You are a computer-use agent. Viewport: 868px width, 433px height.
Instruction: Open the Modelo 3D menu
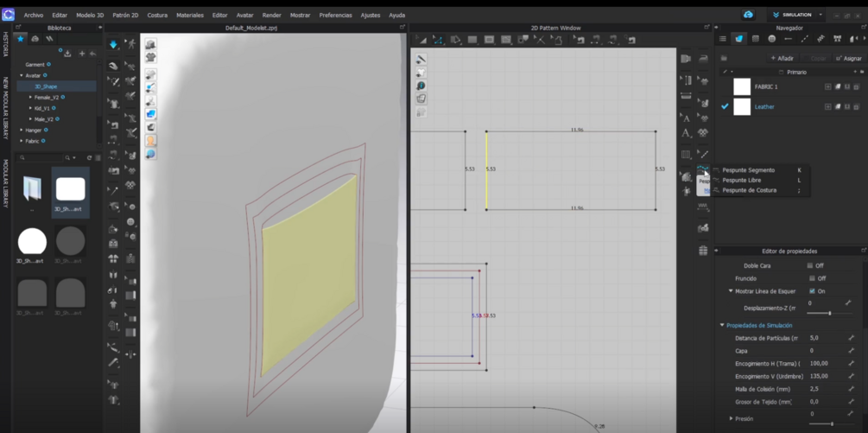(90, 15)
